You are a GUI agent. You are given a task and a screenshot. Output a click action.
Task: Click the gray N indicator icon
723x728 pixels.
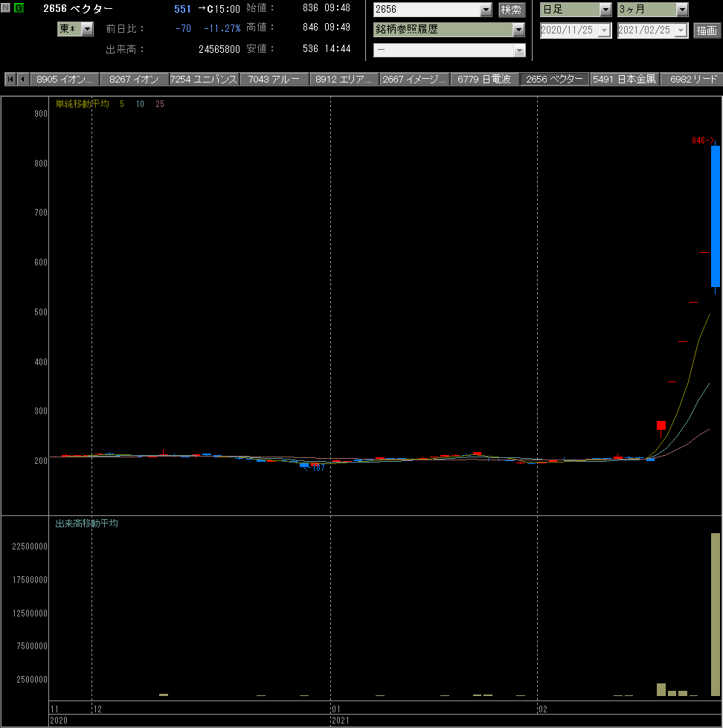coord(5,7)
